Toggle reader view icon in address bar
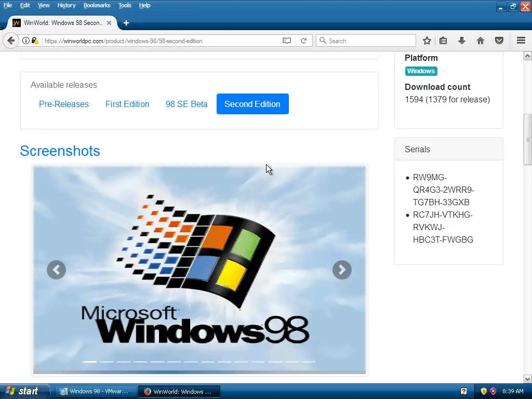 tap(287, 41)
